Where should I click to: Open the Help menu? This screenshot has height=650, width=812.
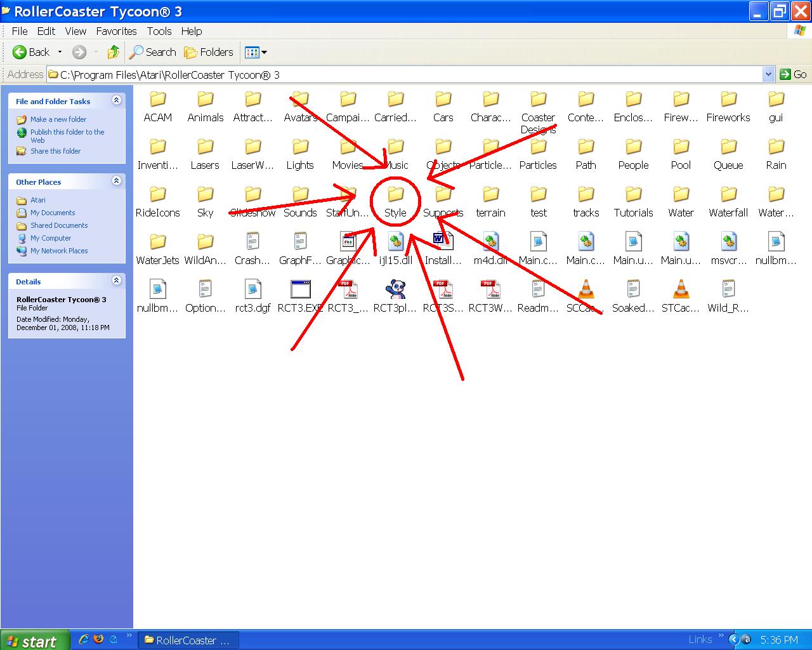coord(192,30)
